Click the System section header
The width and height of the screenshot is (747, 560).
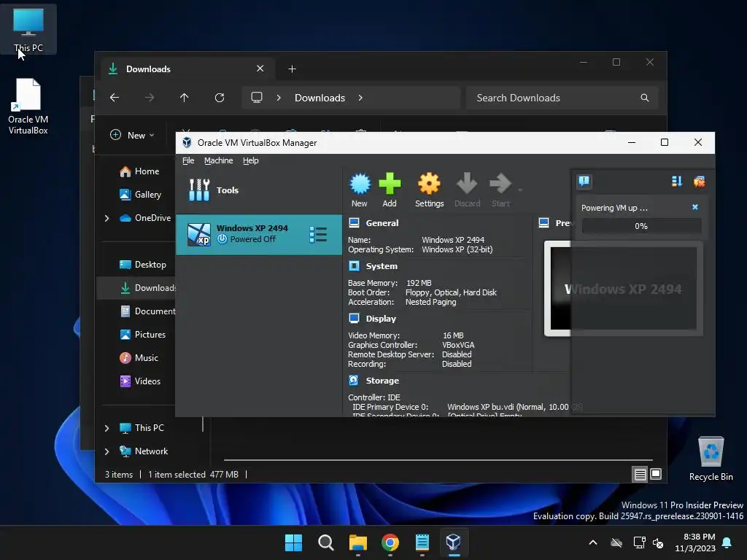[x=381, y=266]
